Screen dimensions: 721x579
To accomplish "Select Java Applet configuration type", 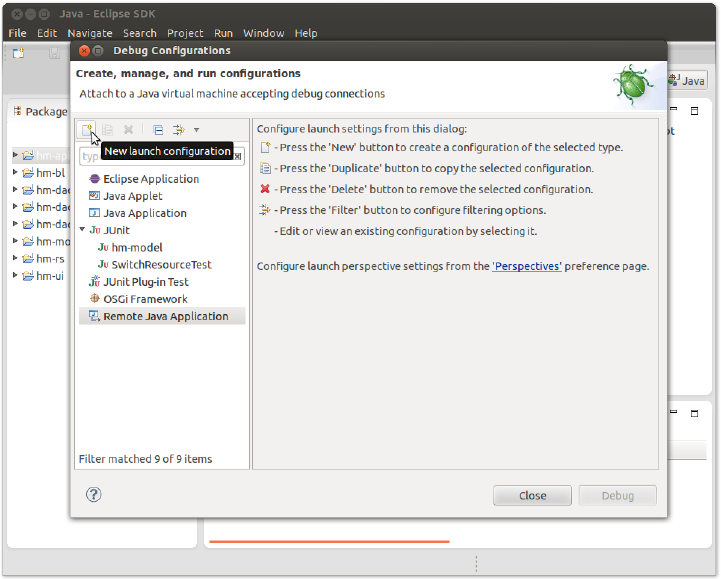I will coord(133,196).
